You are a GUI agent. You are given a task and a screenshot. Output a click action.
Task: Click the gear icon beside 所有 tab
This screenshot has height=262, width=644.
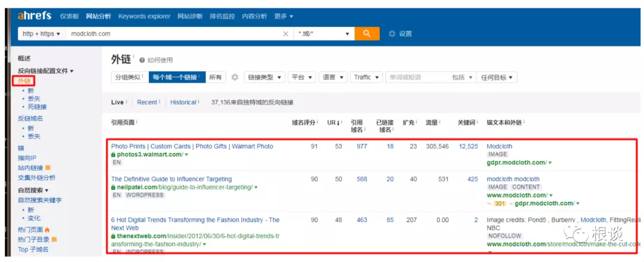pos(235,77)
